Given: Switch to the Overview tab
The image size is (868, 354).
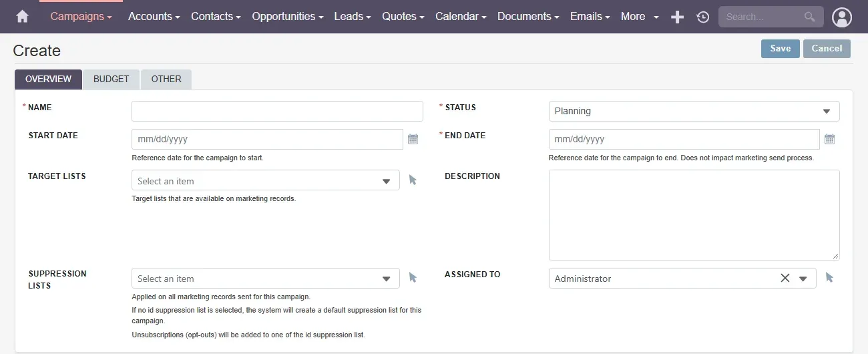Looking at the screenshot, I should point(48,79).
